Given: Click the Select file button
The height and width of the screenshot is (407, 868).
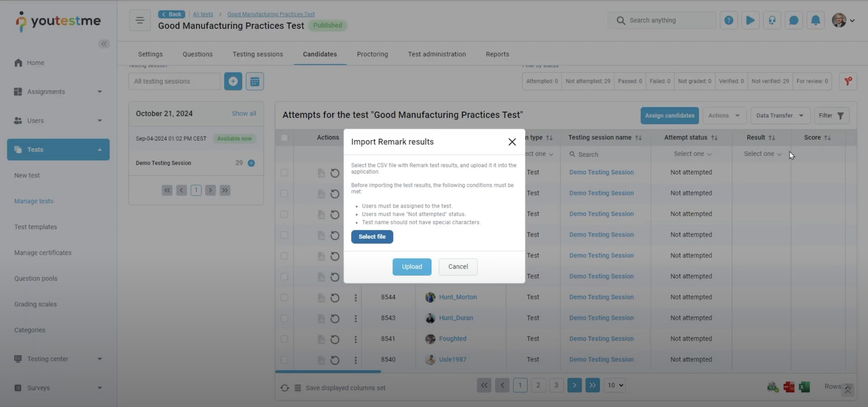Looking at the screenshot, I should (x=372, y=237).
